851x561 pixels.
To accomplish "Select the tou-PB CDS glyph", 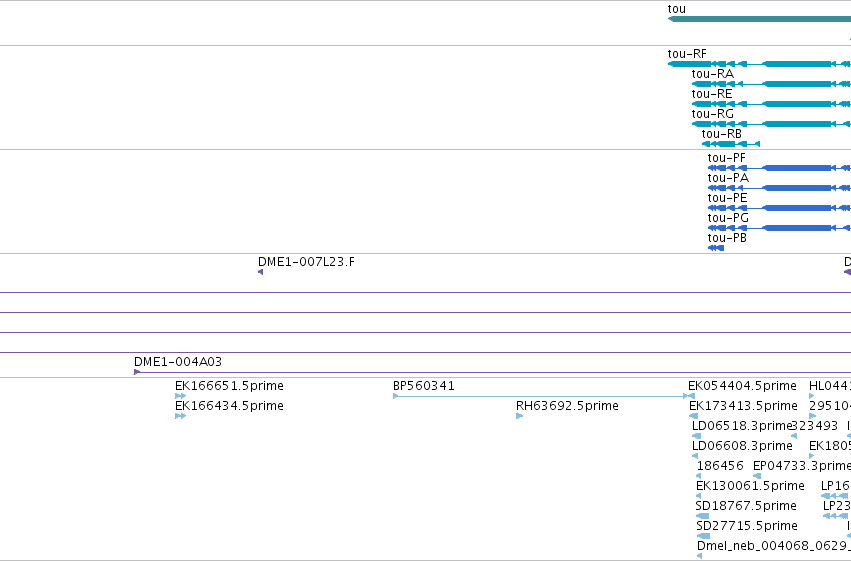I will coord(716,248).
